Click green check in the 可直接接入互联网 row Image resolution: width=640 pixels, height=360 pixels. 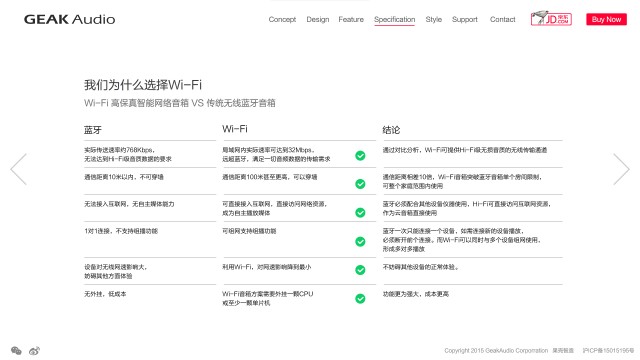point(360,213)
